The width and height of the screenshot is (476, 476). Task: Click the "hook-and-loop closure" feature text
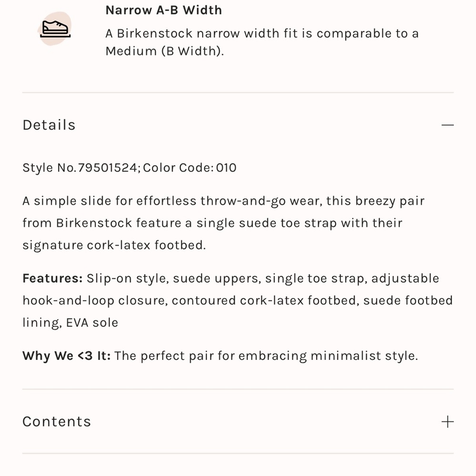(94, 301)
